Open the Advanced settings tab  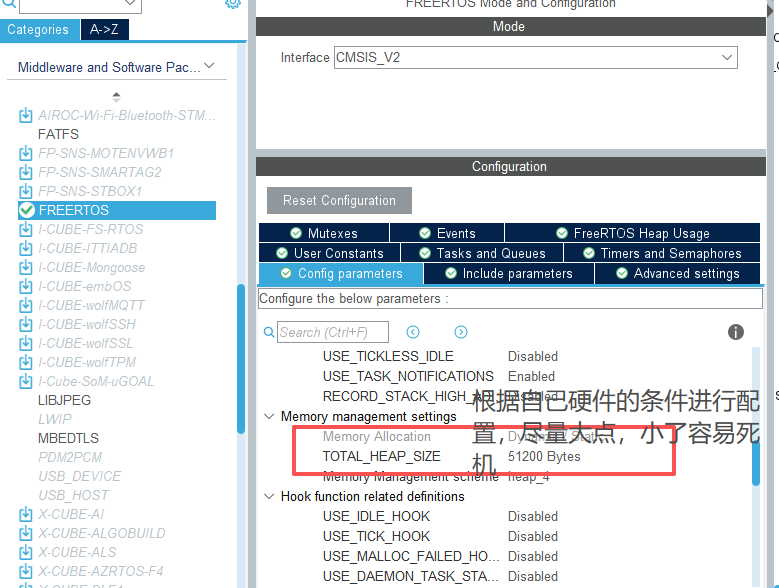pos(678,274)
